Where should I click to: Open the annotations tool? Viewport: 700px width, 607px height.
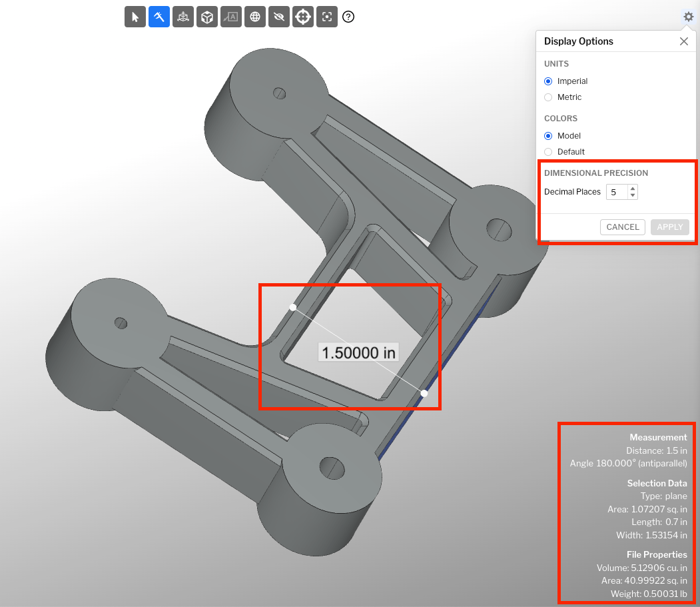point(230,17)
